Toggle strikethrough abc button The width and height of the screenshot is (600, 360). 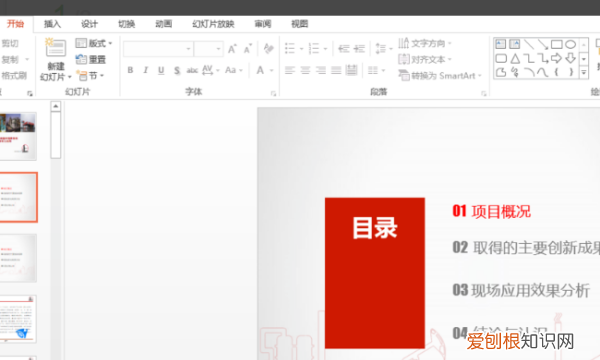pyautogui.click(x=192, y=70)
